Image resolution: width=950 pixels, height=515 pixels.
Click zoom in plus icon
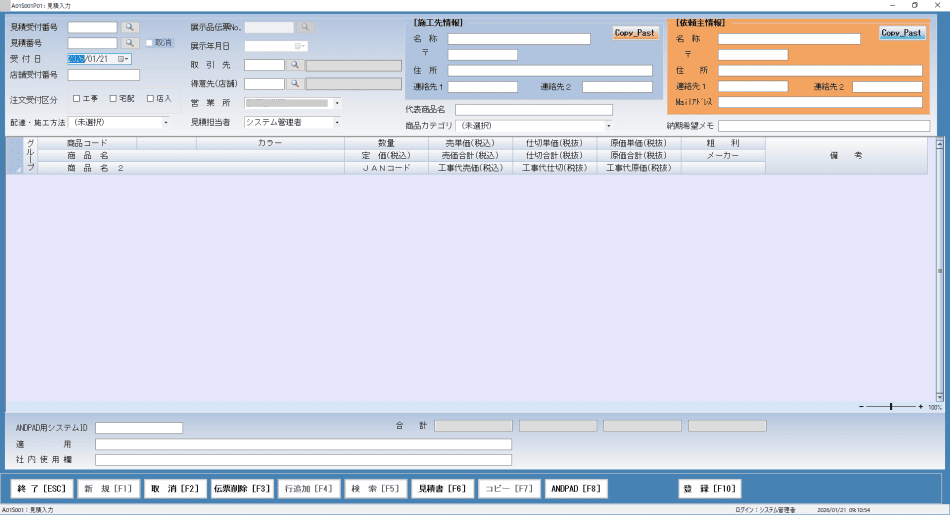tap(920, 407)
